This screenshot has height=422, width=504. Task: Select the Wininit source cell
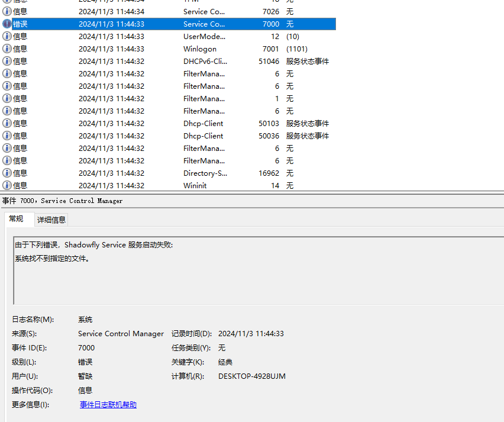[x=195, y=186]
